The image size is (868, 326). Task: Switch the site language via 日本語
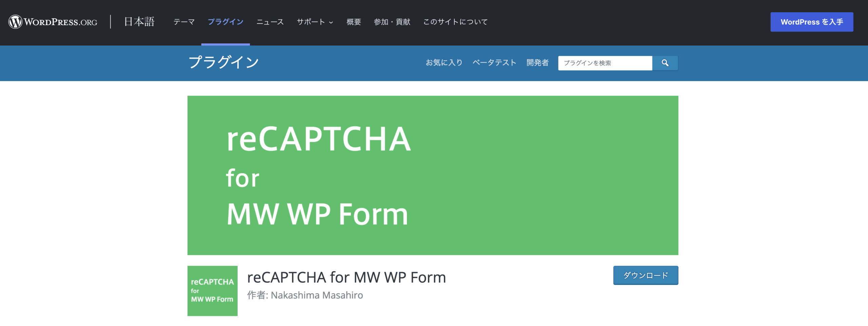[139, 21]
